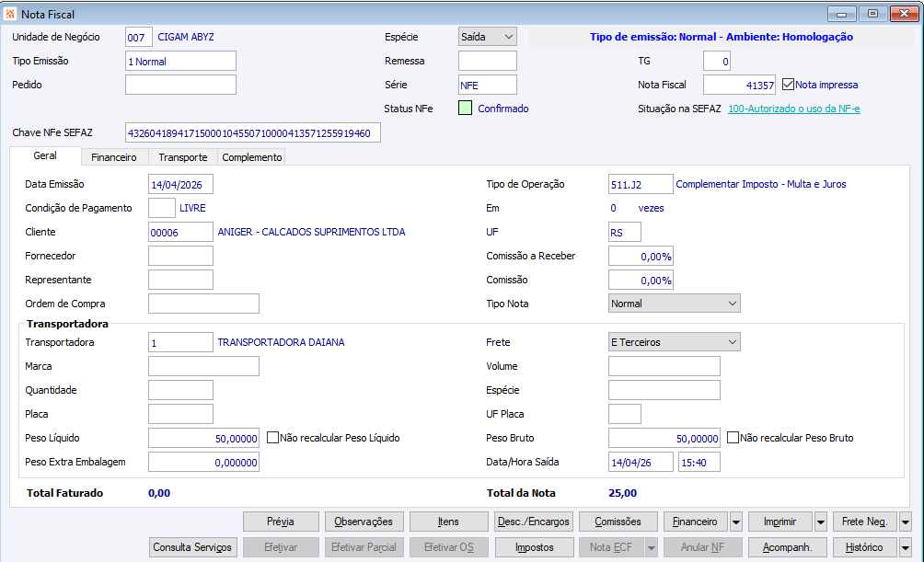Screen dimensions: 924x562
Task: Click the Condição de Pagamento field
Action: 161,208
